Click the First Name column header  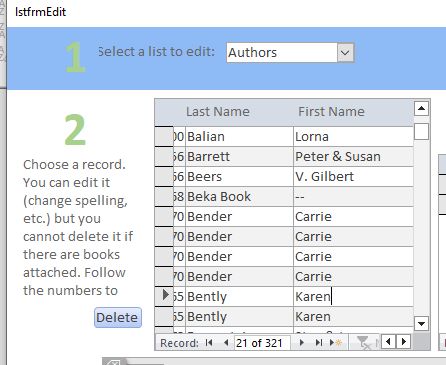coord(331,111)
